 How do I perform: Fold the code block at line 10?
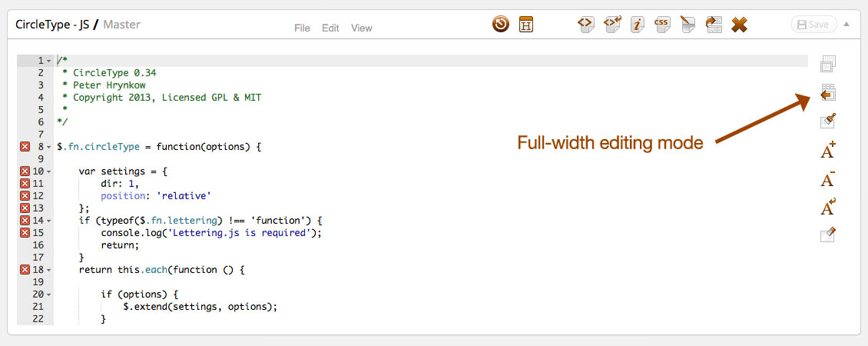[49, 171]
